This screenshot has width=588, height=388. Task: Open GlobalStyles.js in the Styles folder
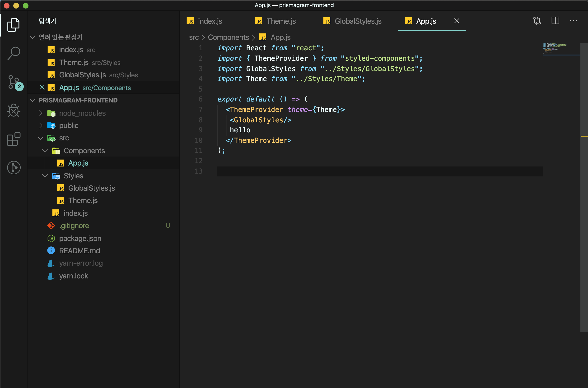click(x=103, y=188)
